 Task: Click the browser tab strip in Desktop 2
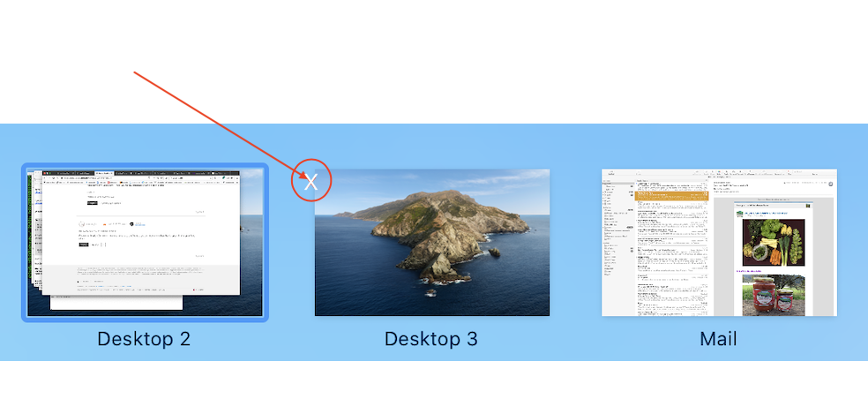(x=141, y=173)
